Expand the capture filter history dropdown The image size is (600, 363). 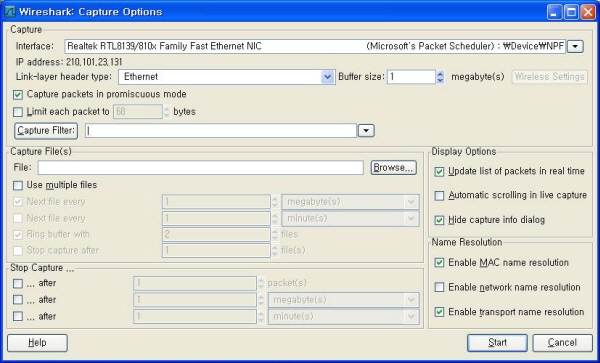[x=366, y=131]
